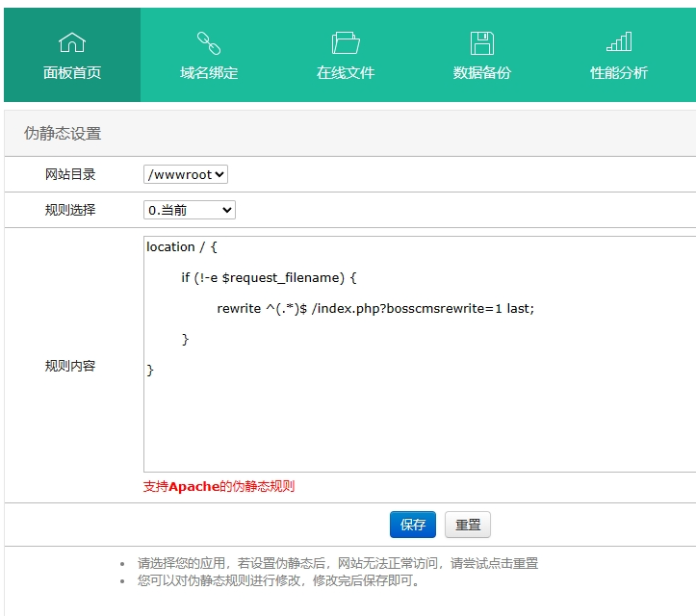Image resolution: width=696 pixels, height=616 pixels.
Task: Click the 重置 button
Action: point(468,525)
